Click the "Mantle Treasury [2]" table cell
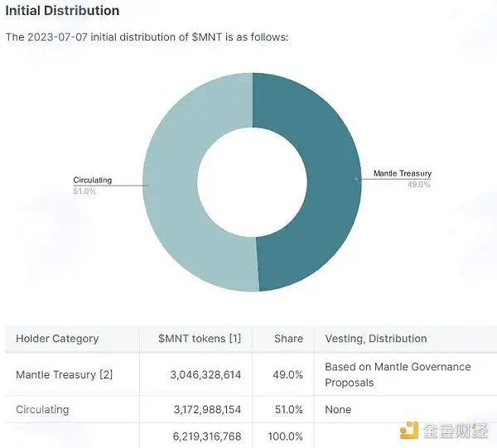The width and height of the screenshot is (497, 448). point(65,374)
